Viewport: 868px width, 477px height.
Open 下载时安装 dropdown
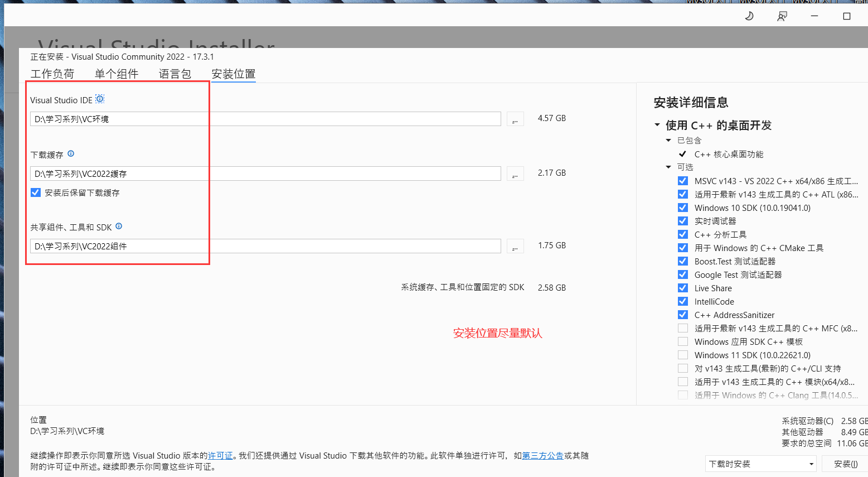click(x=761, y=464)
